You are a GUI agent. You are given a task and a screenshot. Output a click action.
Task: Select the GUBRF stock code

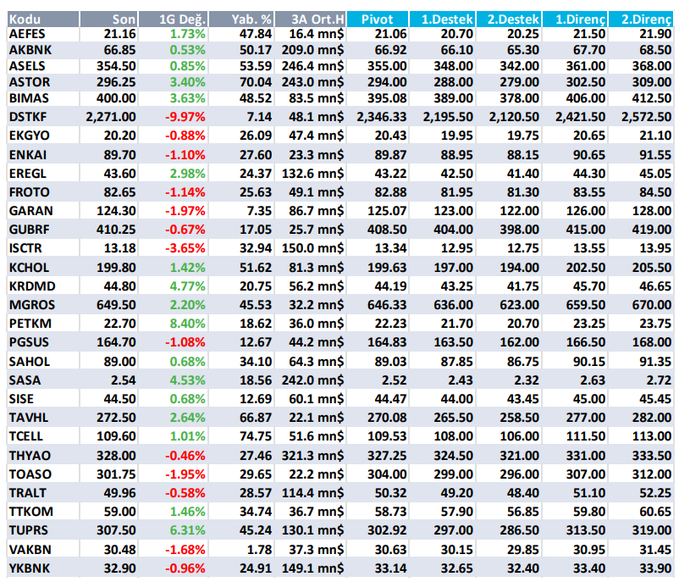[29, 229]
